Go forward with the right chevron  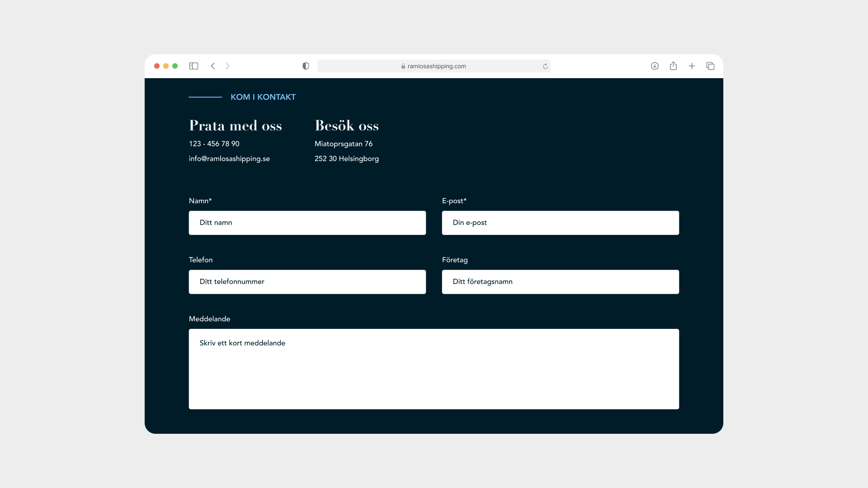pyautogui.click(x=227, y=66)
